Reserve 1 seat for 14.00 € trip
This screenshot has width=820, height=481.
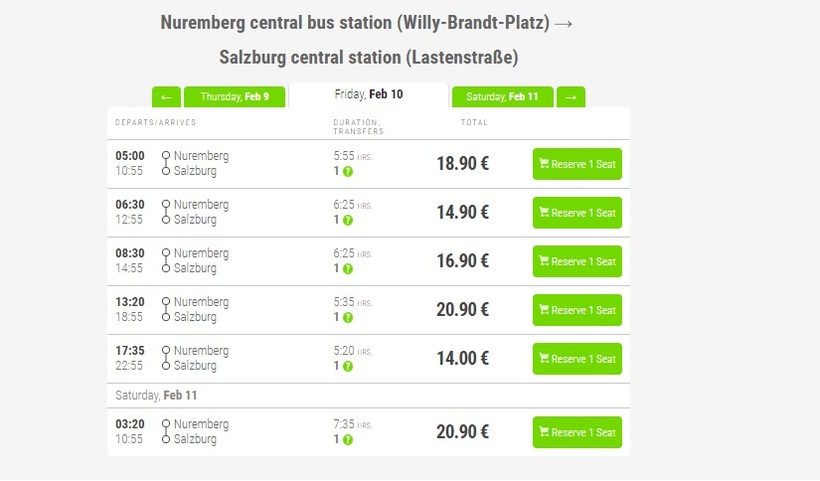tap(577, 359)
